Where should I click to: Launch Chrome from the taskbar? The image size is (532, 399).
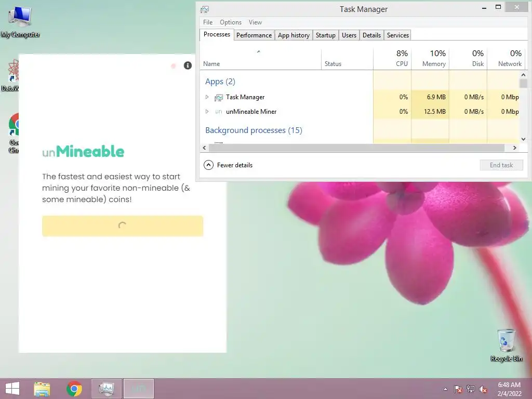[x=74, y=389]
